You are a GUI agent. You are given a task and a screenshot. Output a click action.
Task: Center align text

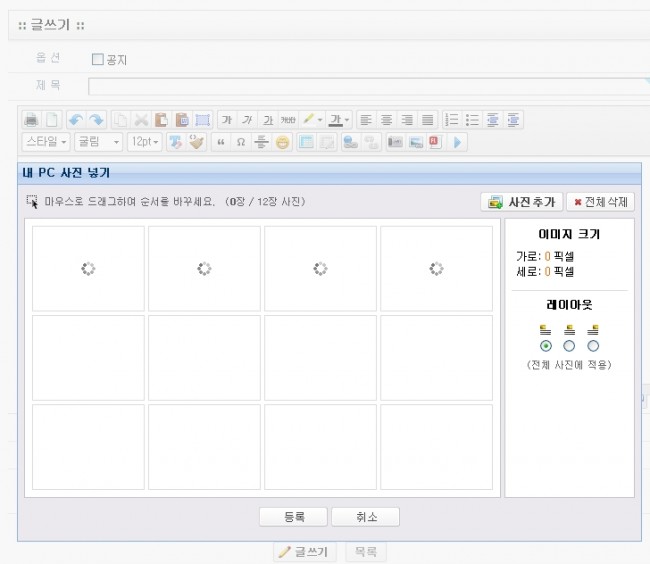coord(386,120)
